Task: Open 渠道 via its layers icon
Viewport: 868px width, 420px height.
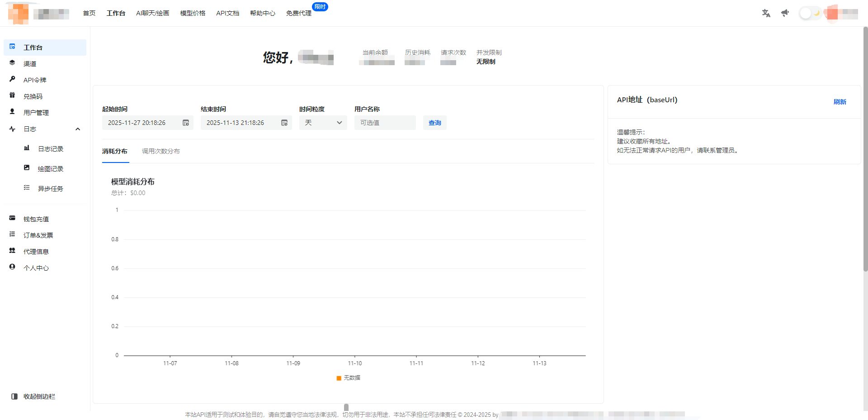Action: tap(12, 63)
